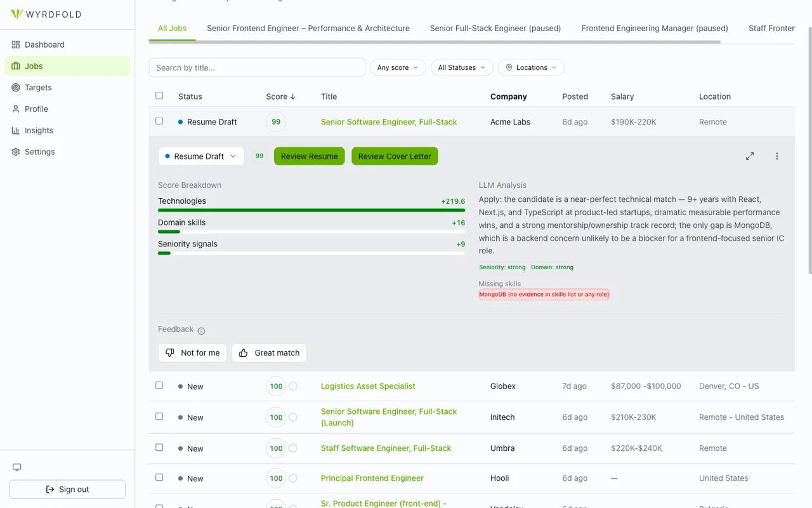The width and height of the screenshot is (812, 508).
Task: Open the Resume Draft status dropdown
Action: pos(201,156)
